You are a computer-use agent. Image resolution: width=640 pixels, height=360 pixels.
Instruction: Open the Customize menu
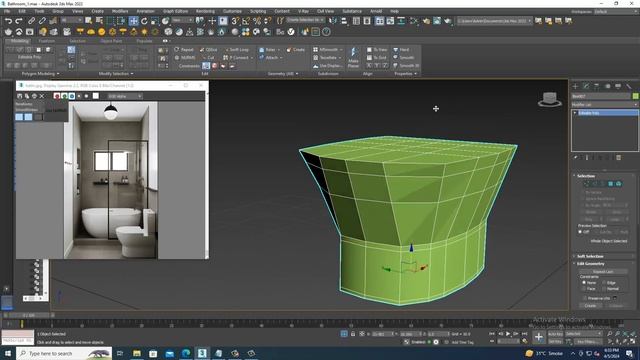[232, 11]
